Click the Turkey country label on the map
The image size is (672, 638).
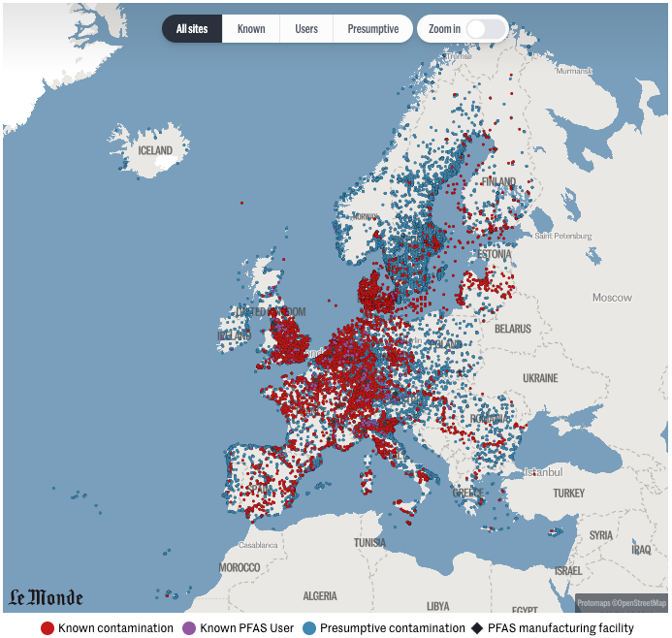pyautogui.click(x=569, y=494)
